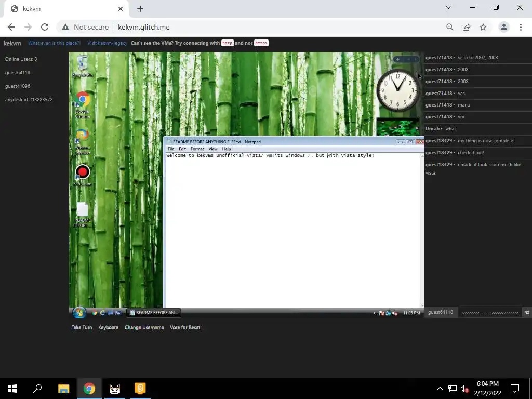The width and height of the screenshot is (532, 399).
Task: Open the Help menu in Notepad
Action: (x=227, y=149)
